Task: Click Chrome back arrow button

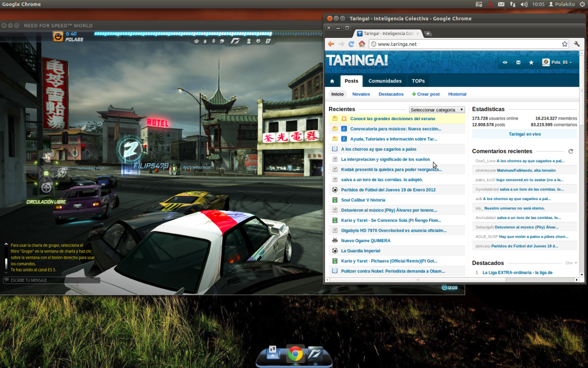Action: tap(331, 44)
